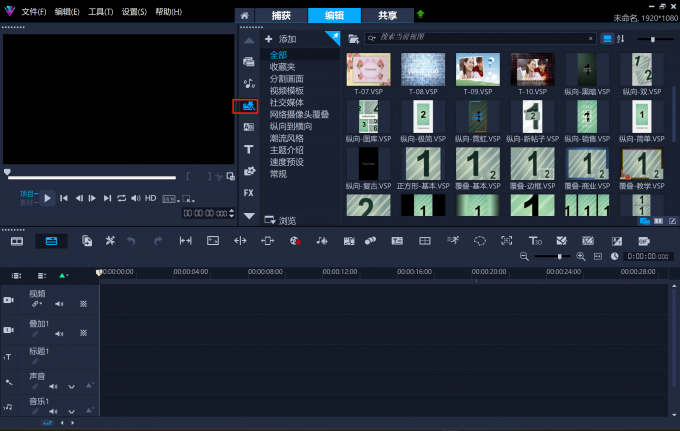Open the customize toolbar tools icon
Screen dimensions: 680x431
coord(110,241)
